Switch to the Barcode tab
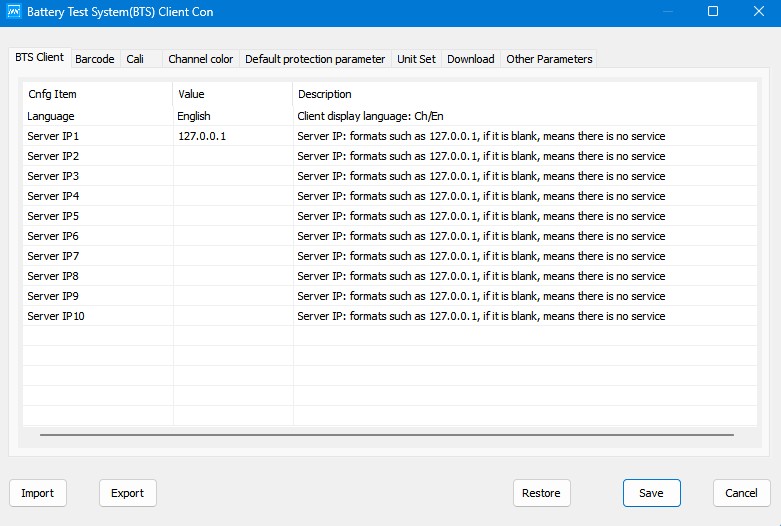Image resolution: width=781 pixels, height=526 pixels. click(x=95, y=59)
